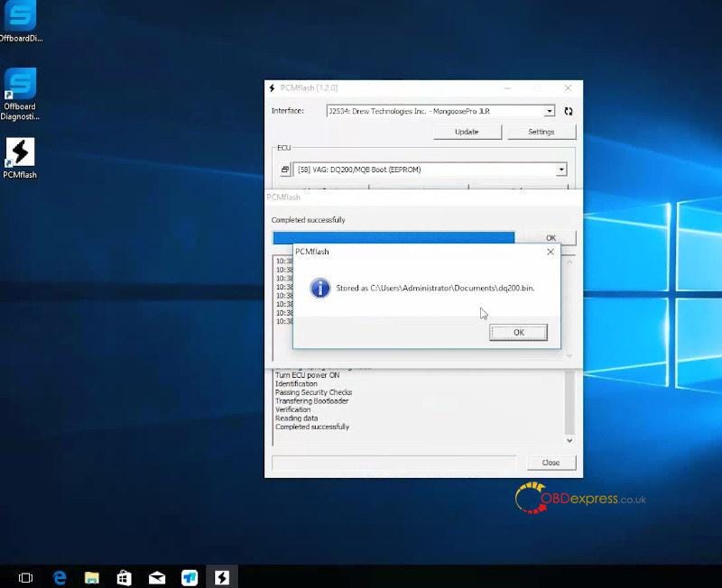Click the Stored as file path text
Screen dimensions: 722x588
[x=435, y=288]
